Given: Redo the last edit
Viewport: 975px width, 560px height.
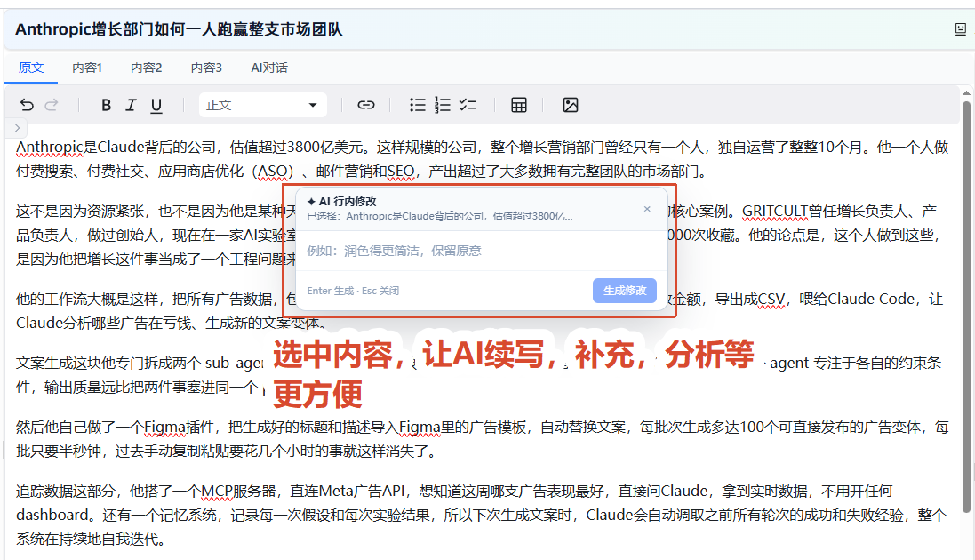Looking at the screenshot, I should [52, 105].
